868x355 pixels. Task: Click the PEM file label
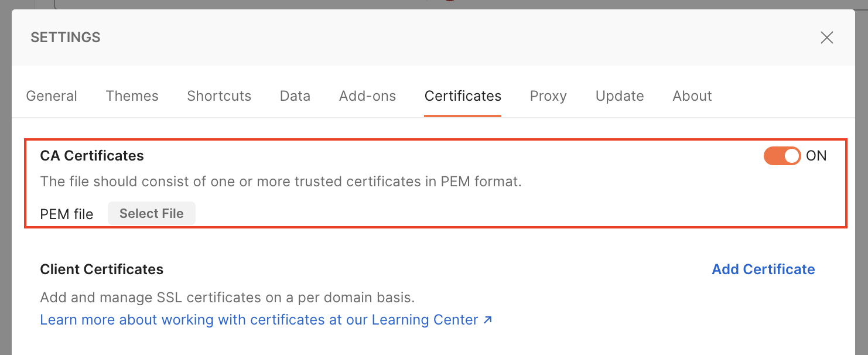(66, 214)
